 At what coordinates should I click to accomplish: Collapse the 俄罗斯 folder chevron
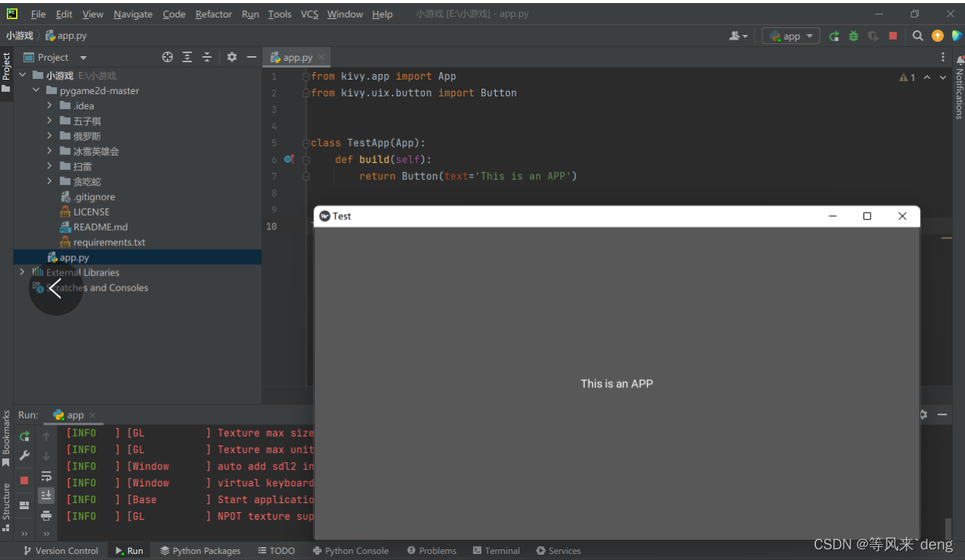point(49,136)
